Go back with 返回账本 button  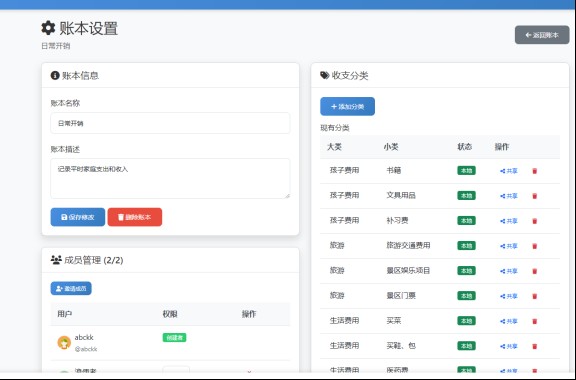tap(542, 35)
